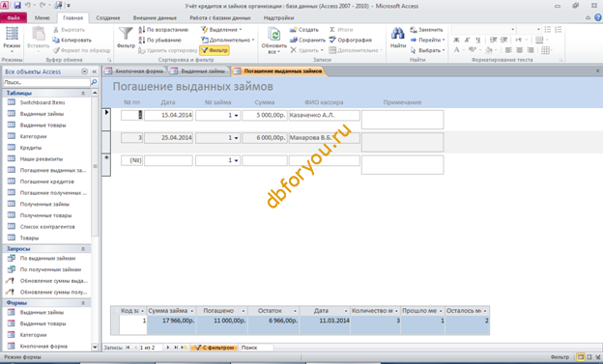The height and width of the screenshot is (364, 603).
Task: Click navigation pane scrollbar down arrow
Action: coord(95,347)
